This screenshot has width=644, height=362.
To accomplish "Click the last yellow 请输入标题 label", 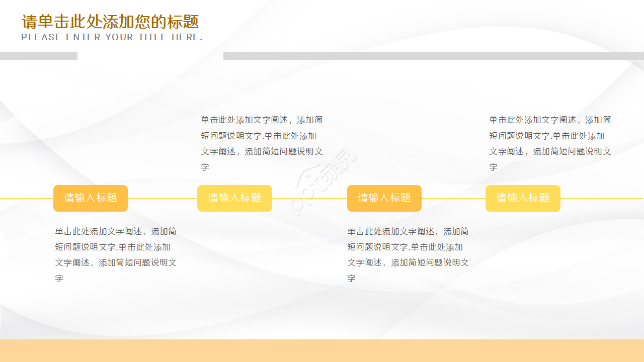I will click(x=523, y=198).
